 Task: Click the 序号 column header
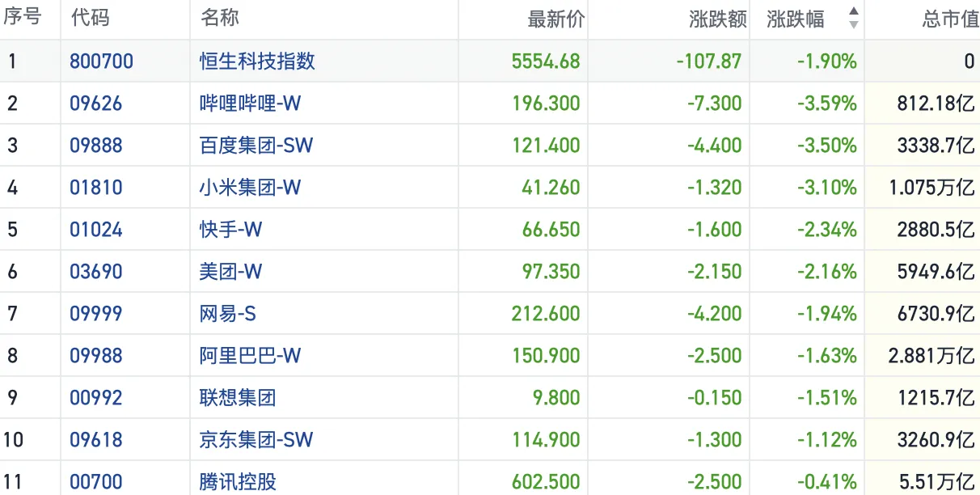pyautogui.click(x=22, y=18)
